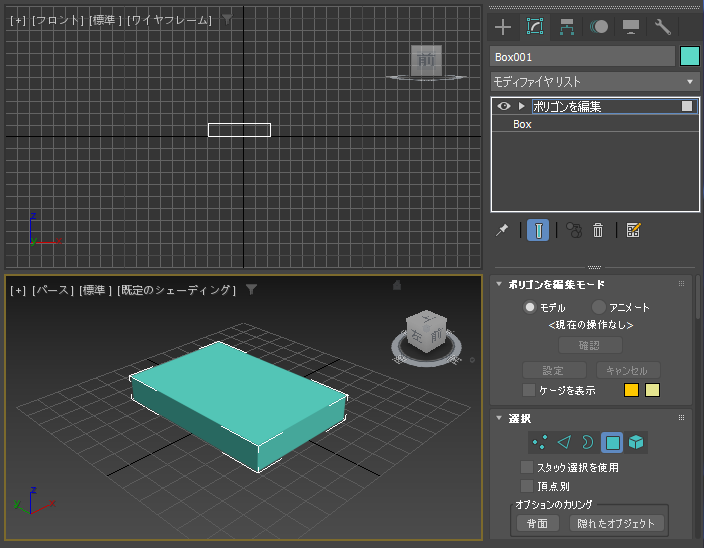
Task: Open [標準] menu in front viewport
Action: click(x=105, y=20)
